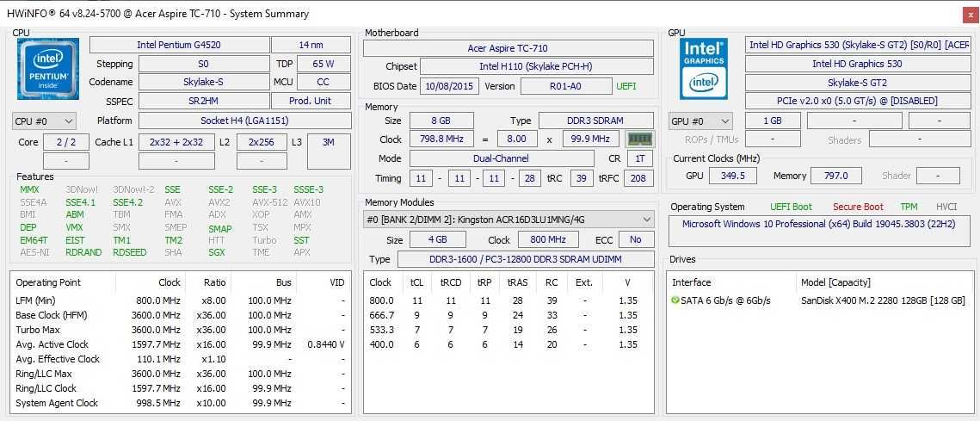Select the 400.0 clock timing row
Viewport: 980px width, 421px height.
(x=508, y=344)
